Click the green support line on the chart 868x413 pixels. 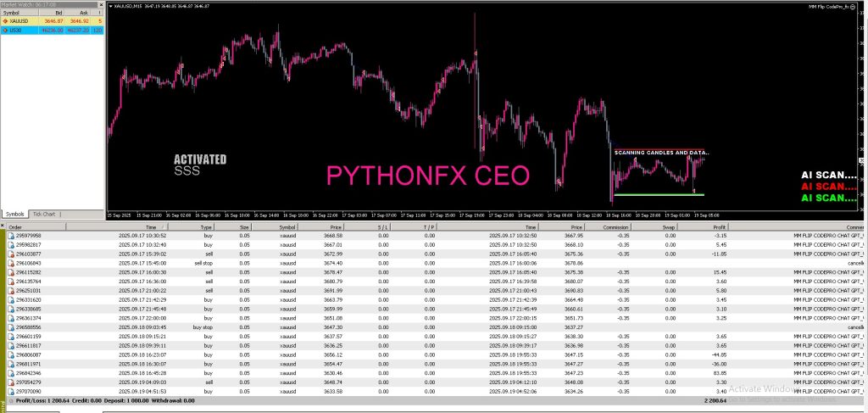click(x=659, y=194)
